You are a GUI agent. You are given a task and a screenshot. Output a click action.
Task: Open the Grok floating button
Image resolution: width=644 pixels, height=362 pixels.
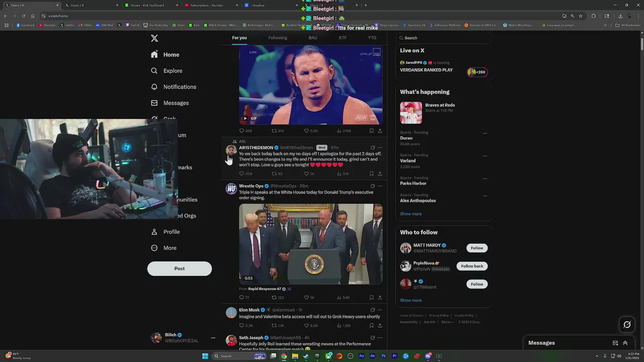click(627, 325)
